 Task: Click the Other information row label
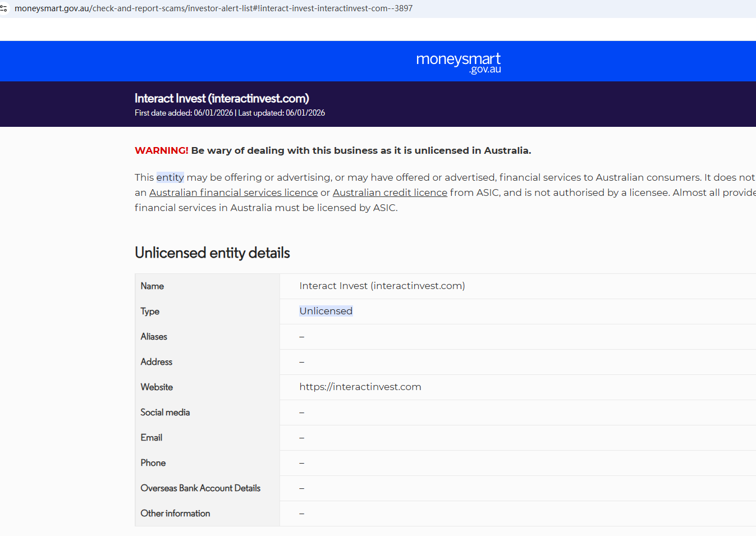pos(175,514)
